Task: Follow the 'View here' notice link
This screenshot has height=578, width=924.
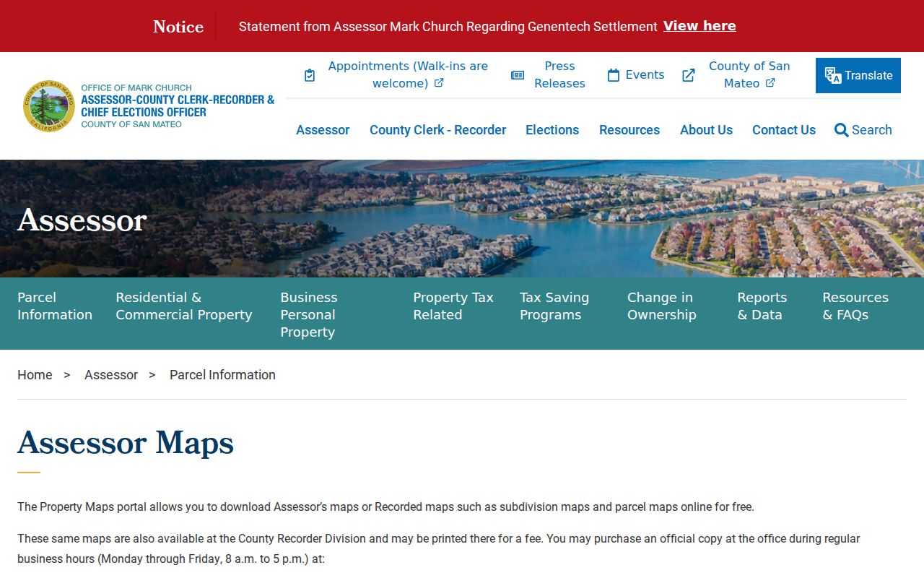Action: point(699,26)
